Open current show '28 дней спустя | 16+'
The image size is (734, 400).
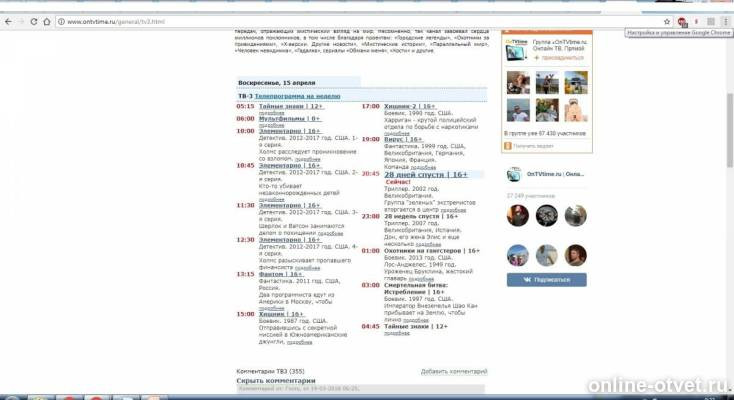point(426,174)
